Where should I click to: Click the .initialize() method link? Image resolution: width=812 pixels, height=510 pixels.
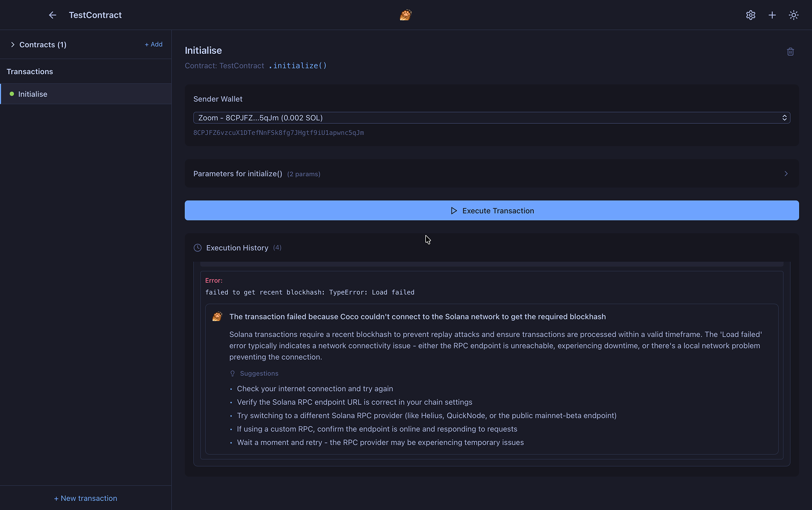point(298,66)
